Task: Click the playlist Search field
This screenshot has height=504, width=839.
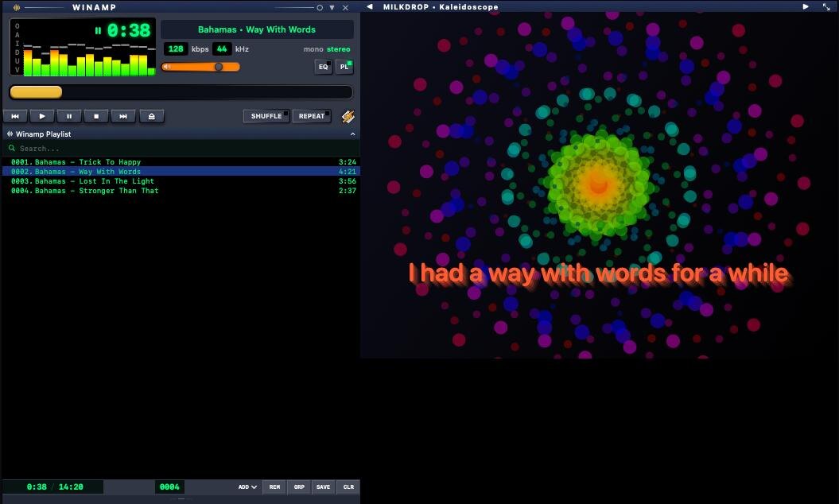Action: pyautogui.click(x=181, y=148)
